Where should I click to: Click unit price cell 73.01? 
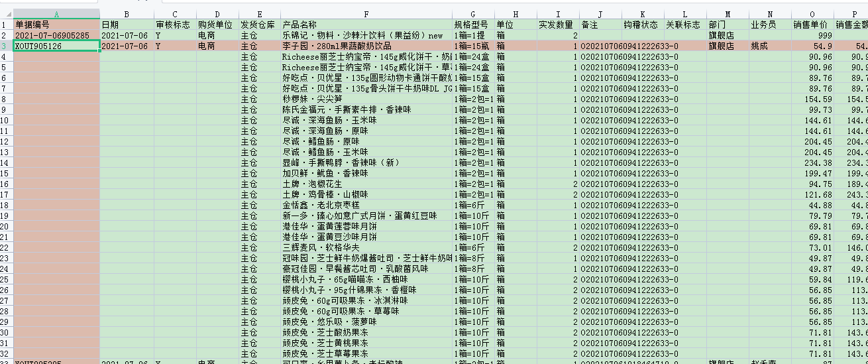[813, 247]
